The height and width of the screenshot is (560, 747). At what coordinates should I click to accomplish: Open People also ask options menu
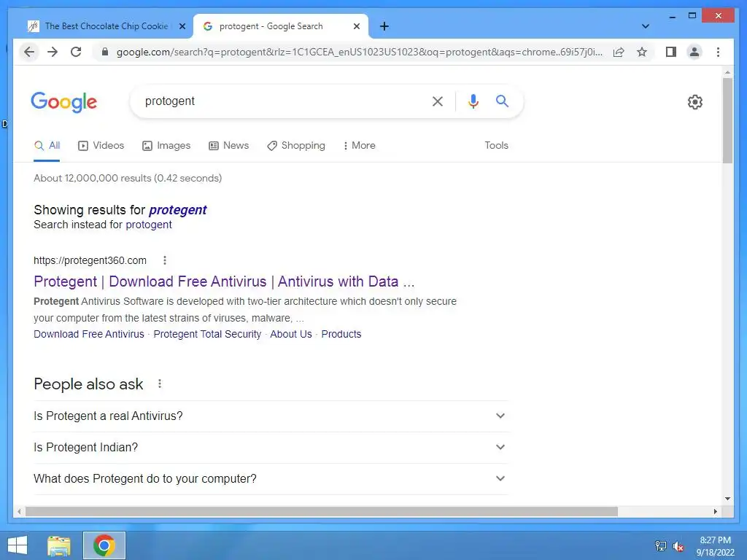click(x=160, y=384)
